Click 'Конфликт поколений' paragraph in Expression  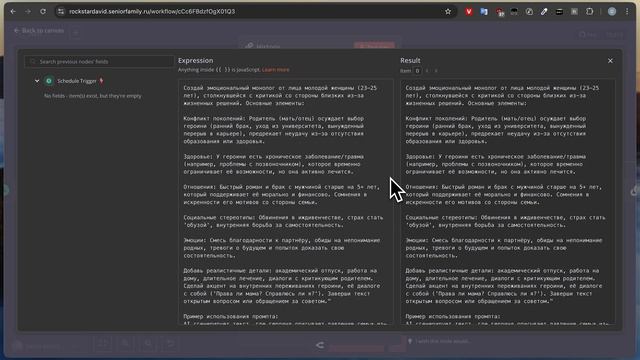pos(273,130)
